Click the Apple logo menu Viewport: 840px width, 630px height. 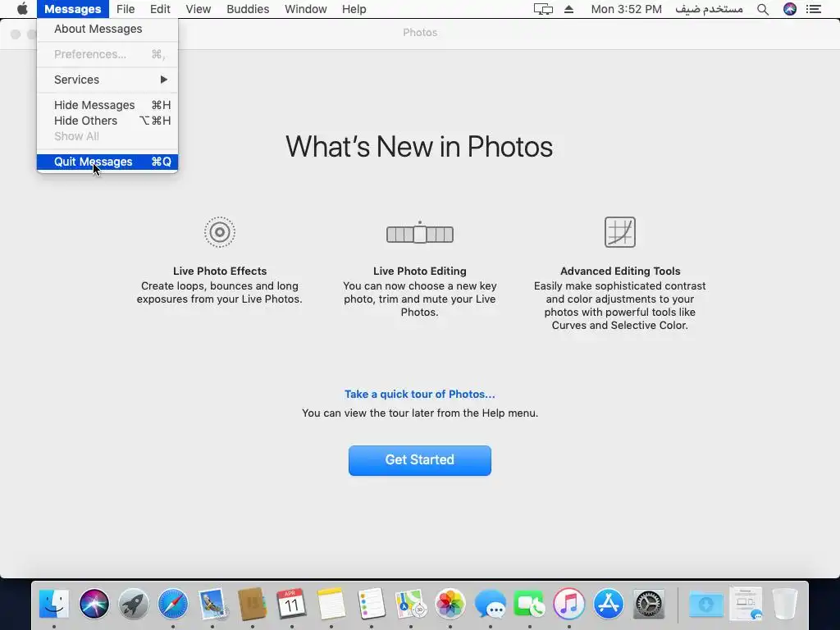click(22, 9)
